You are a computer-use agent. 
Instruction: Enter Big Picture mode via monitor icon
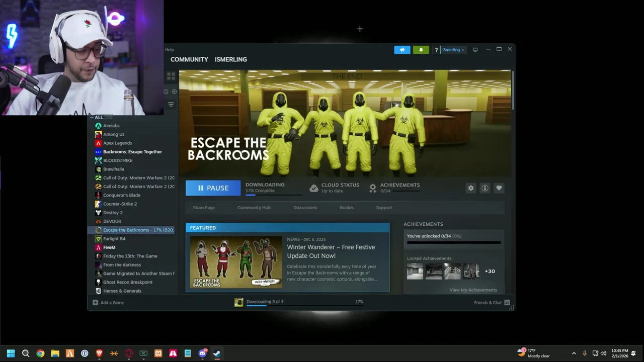point(475,50)
